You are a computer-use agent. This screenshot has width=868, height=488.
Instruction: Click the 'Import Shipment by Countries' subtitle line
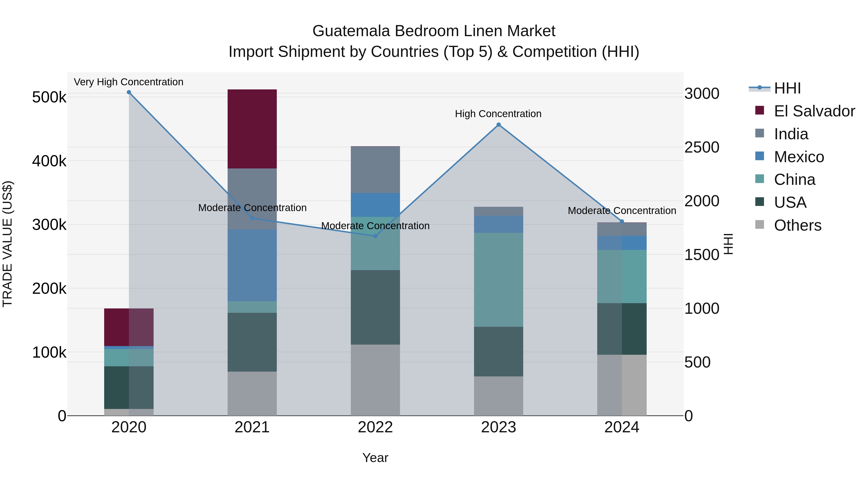(x=434, y=52)
